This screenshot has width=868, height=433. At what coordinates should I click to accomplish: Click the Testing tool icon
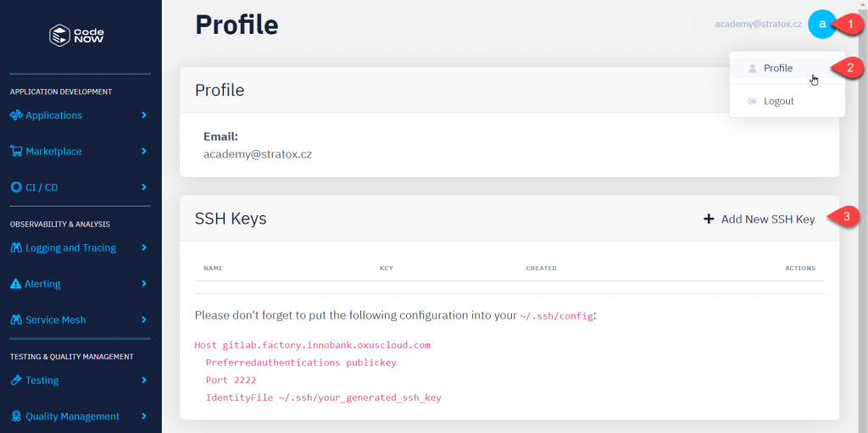tap(16, 381)
